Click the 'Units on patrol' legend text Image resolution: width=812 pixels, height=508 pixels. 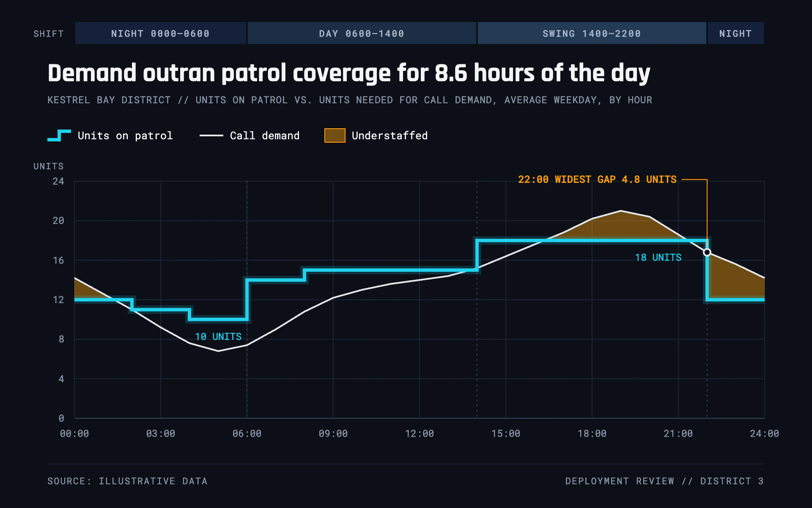[x=125, y=135]
